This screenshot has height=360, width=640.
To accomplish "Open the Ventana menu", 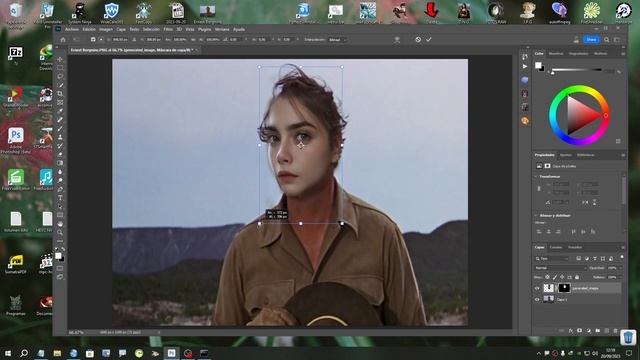I will [222, 29].
